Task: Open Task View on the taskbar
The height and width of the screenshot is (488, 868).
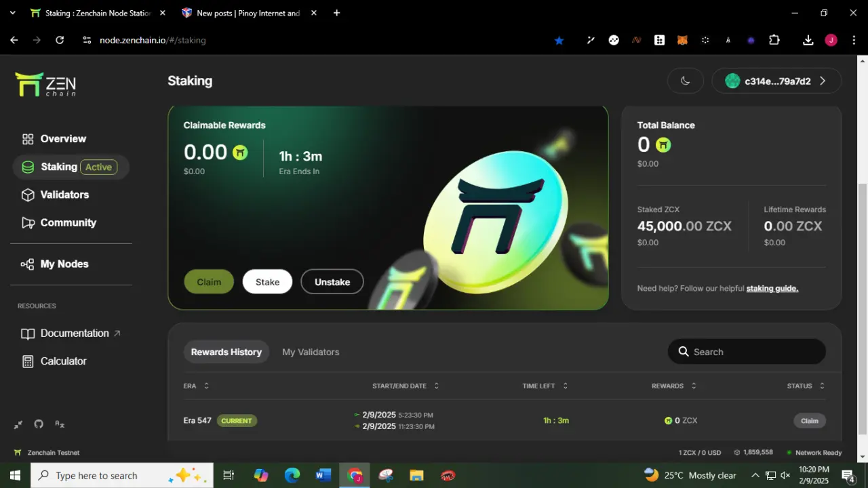Action: pyautogui.click(x=229, y=475)
